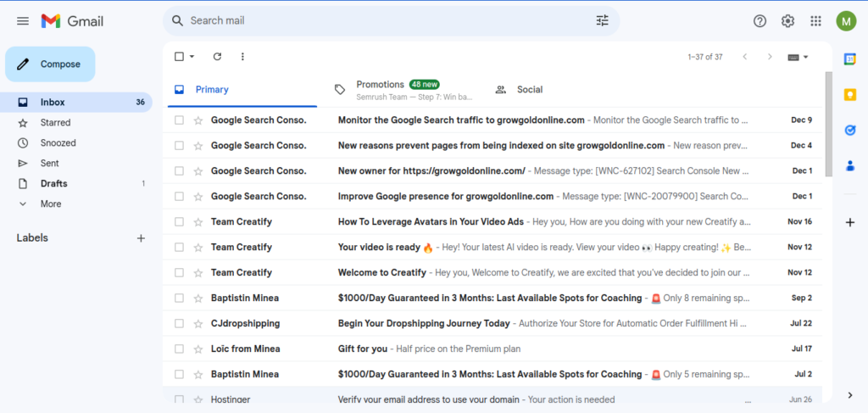Image resolution: width=868 pixels, height=413 pixels.
Task: Open Contacts side panel icon
Action: click(x=850, y=165)
